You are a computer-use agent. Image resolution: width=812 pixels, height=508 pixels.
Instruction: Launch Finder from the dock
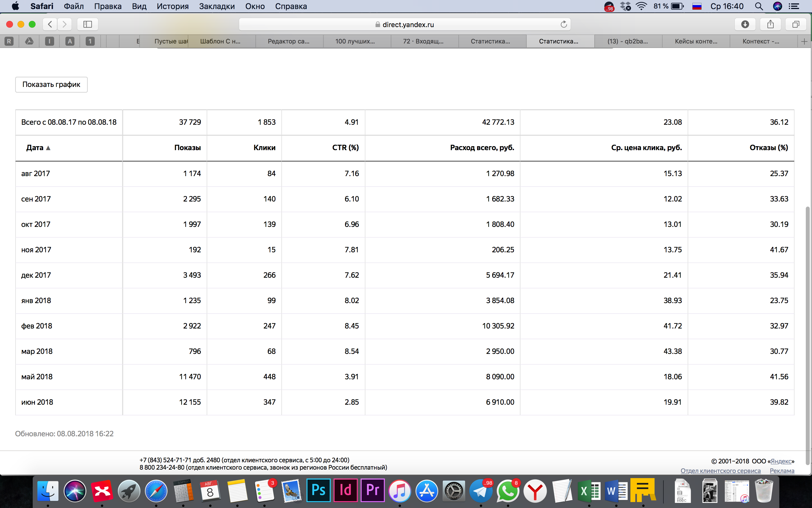pyautogui.click(x=48, y=491)
